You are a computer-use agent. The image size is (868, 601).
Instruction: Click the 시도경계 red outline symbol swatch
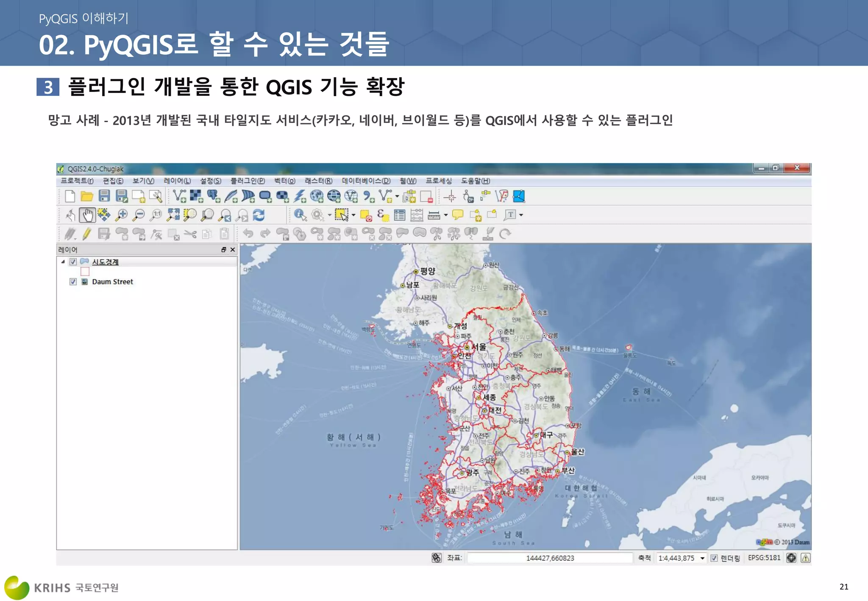click(x=85, y=272)
